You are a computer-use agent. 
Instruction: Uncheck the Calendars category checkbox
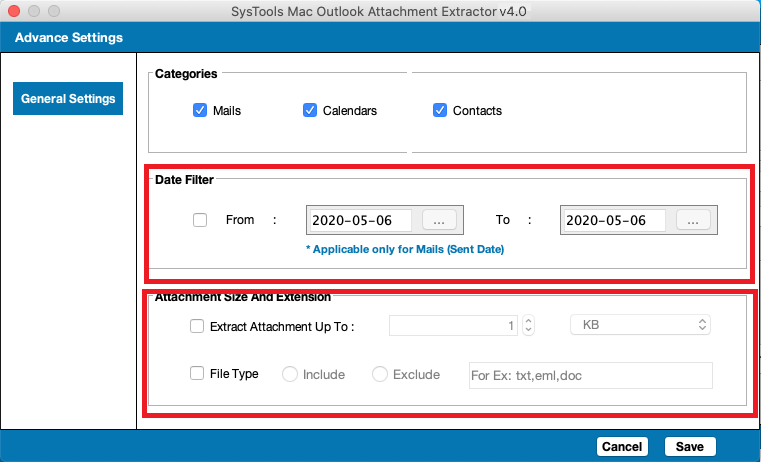click(x=309, y=111)
